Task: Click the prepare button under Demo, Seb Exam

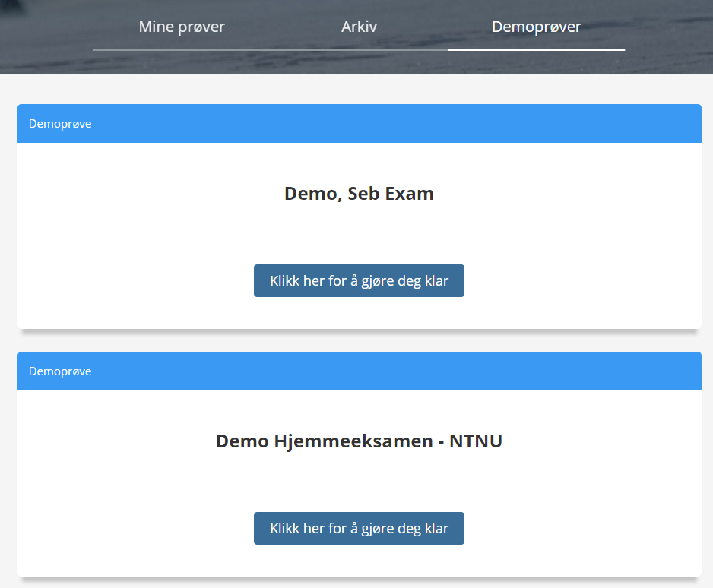Action: [x=359, y=281]
